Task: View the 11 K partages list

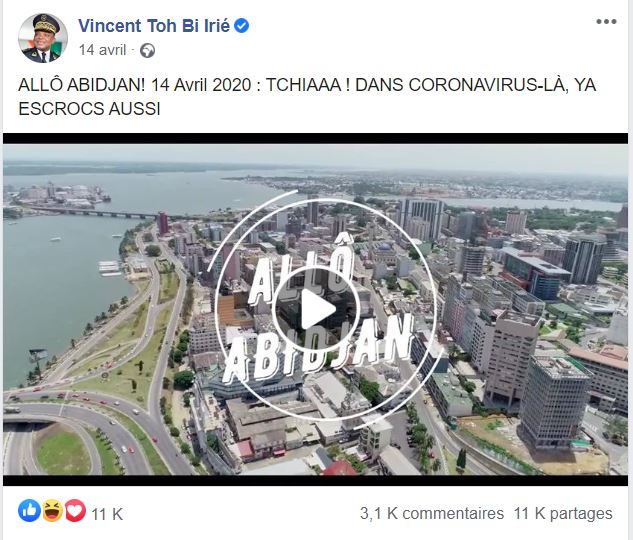Action: point(563,513)
